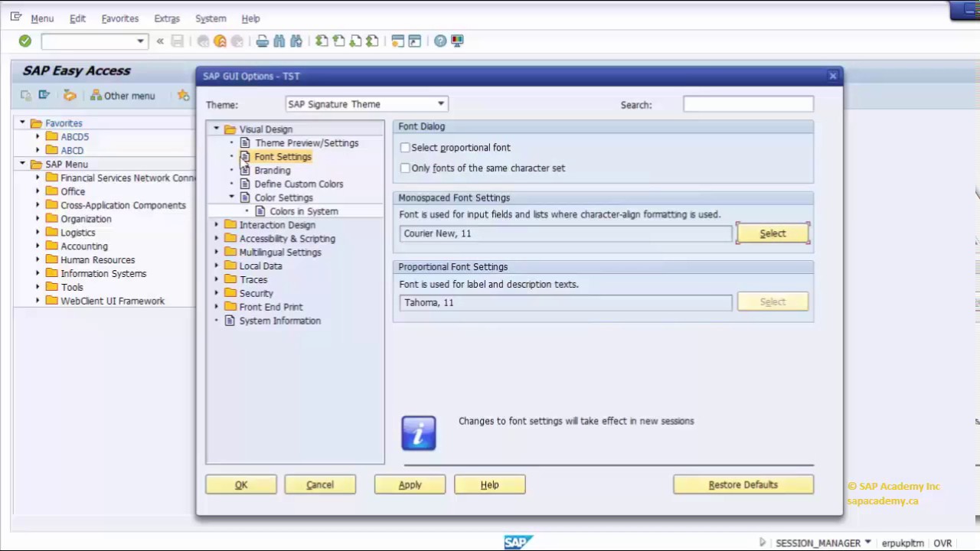Click the Other menu button
Viewport: 980px width, 551px height.
(122, 96)
